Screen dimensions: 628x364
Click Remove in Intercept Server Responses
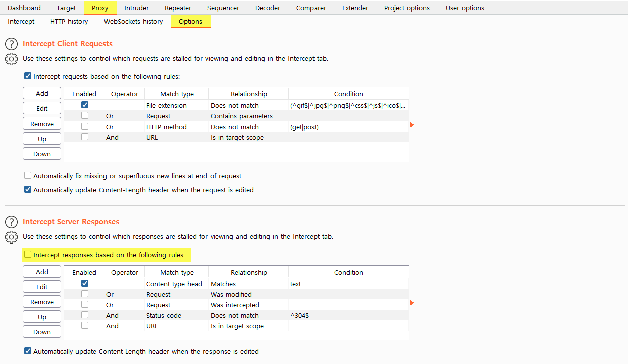(42, 302)
